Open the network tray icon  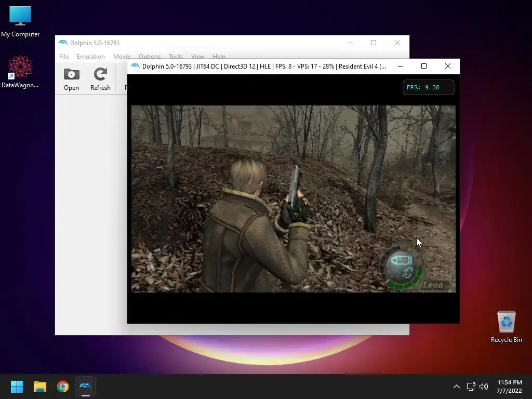point(471,387)
